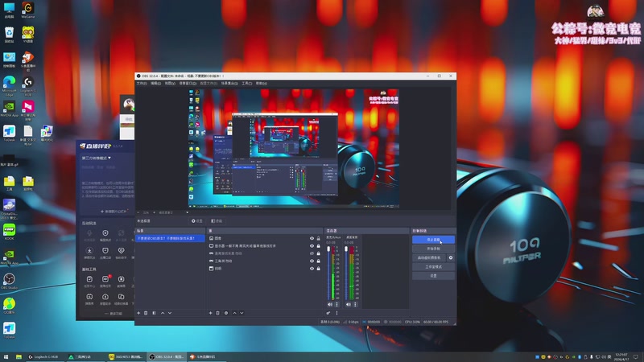Viewport: 644px width, 362px height.
Task: Click the OBS preview canvas
Action: click(x=294, y=148)
